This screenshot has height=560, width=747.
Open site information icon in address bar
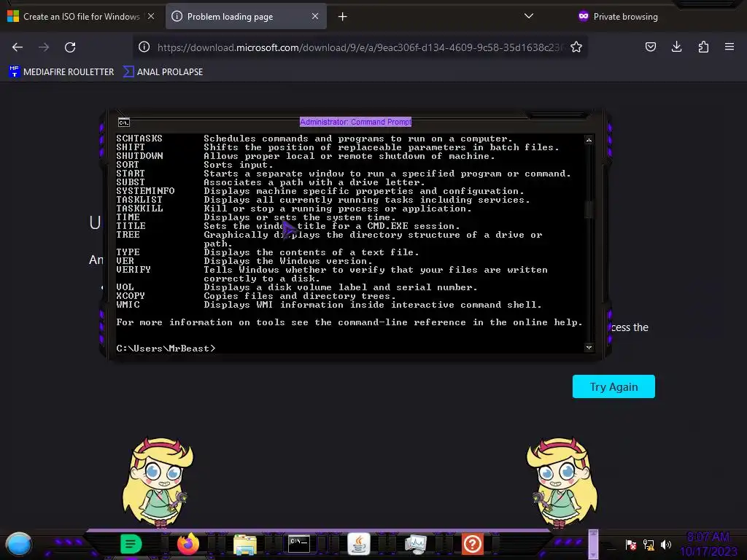click(x=144, y=47)
